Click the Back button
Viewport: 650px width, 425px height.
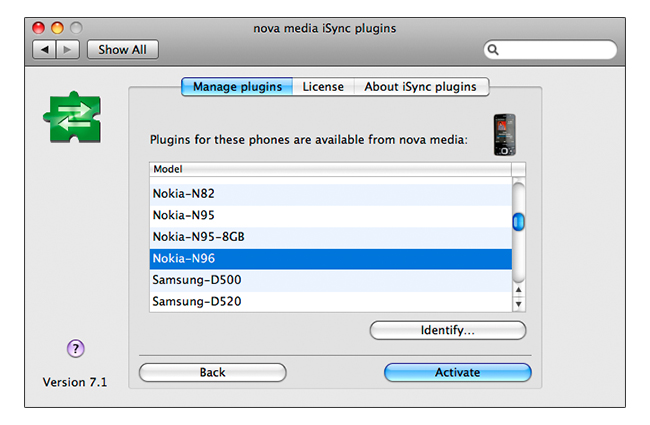[213, 372]
